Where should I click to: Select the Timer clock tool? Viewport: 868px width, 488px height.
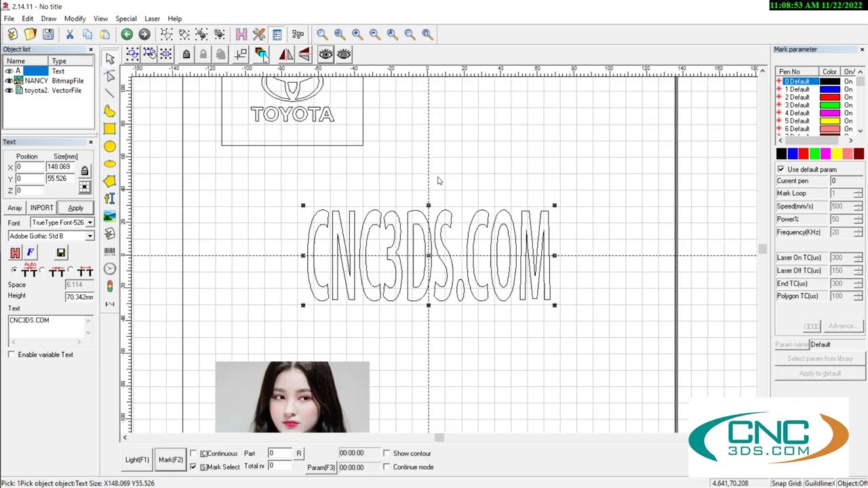click(x=110, y=269)
